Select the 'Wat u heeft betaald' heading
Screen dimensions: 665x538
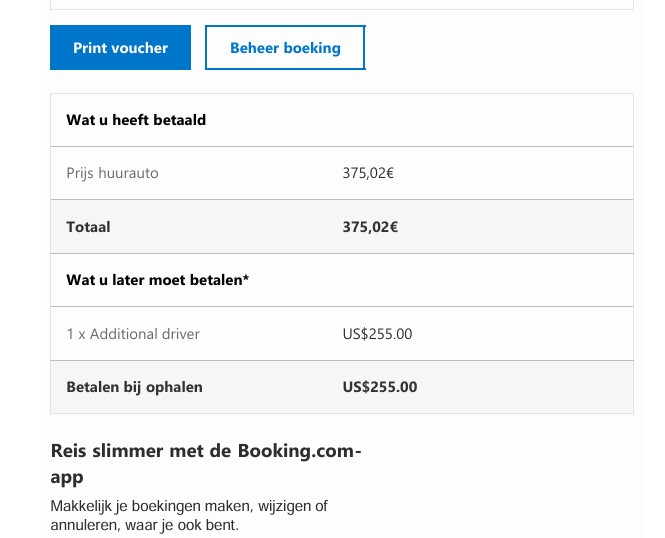[136, 120]
